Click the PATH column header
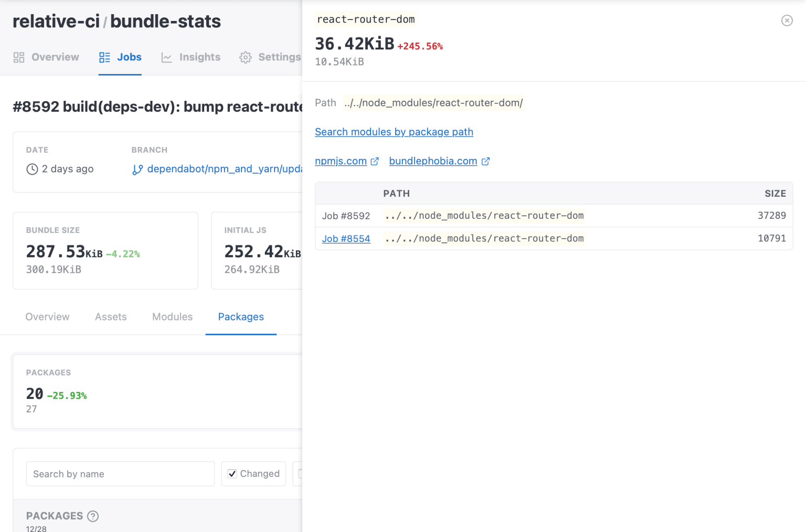This screenshot has height=532, width=806. click(x=396, y=194)
